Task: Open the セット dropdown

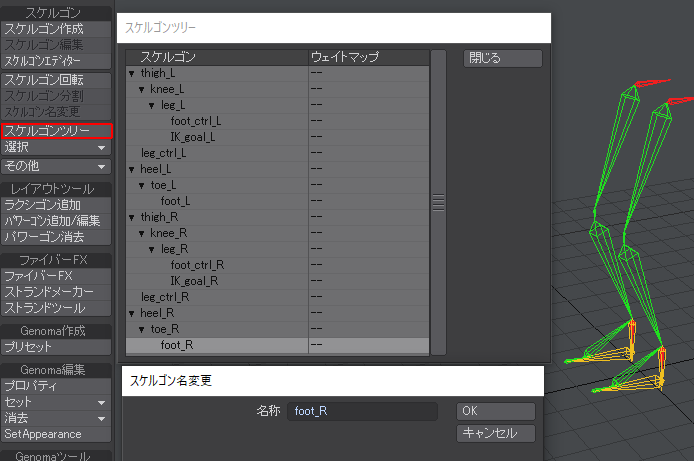Action: (56, 402)
